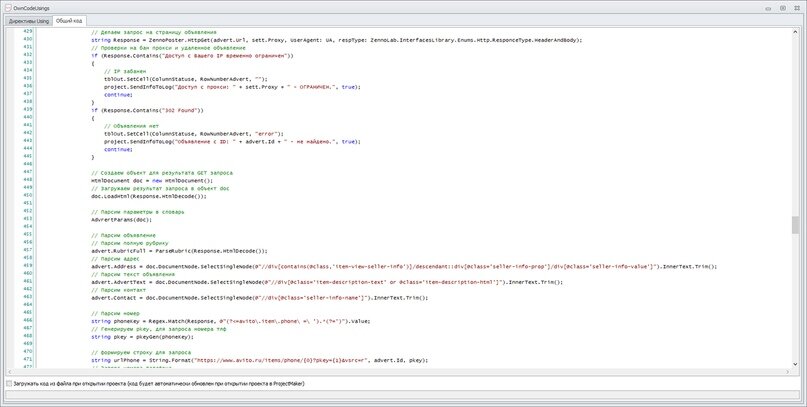Viewport: 807px width, 407px height.
Task: Place cursor on 'string Response = ZennoPoster.HttpGet' line
Action: (337, 40)
